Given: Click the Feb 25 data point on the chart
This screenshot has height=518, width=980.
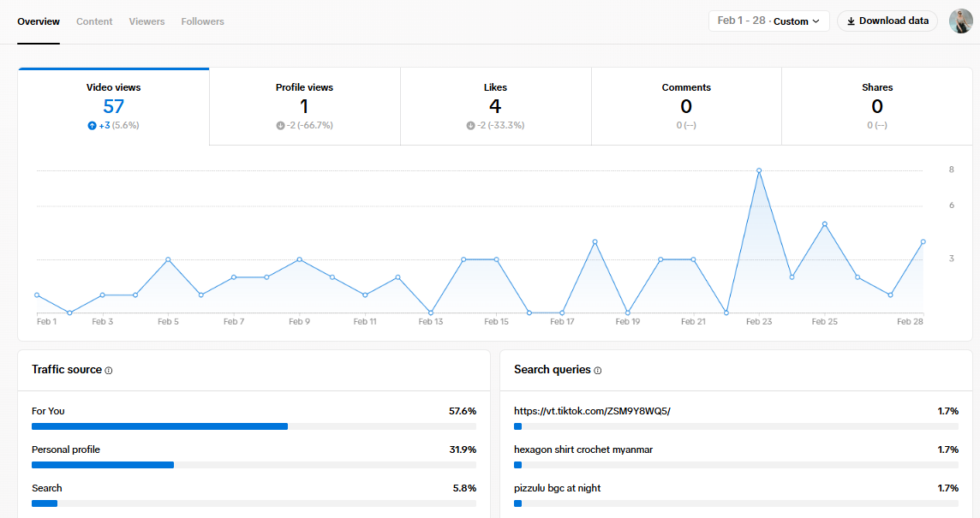Looking at the screenshot, I should (x=825, y=223).
